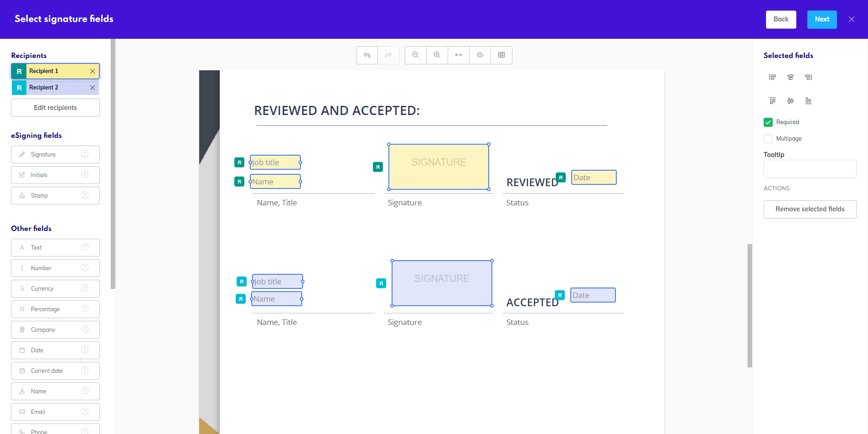Open the Edit recipients dialog
Viewport: 868px width, 434px height.
pos(55,107)
